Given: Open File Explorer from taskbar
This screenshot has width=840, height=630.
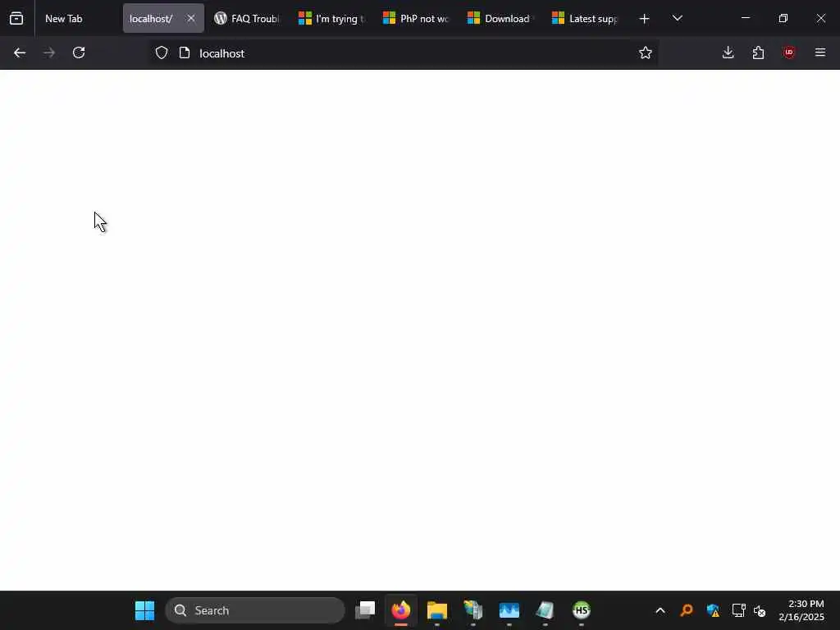Looking at the screenshot, I should click(x=437, y=610).
